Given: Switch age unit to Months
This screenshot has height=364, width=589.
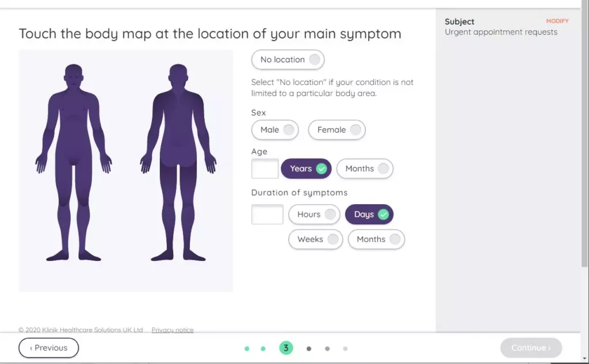Looking at the screenshot, I should pyautogui.click(x=365, y=168).
